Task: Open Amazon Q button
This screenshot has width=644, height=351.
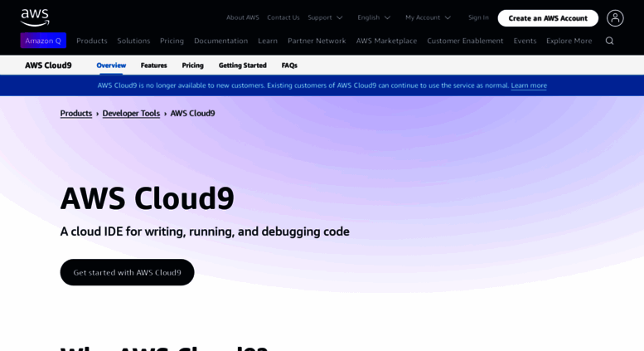Action: tap(43, 41)
